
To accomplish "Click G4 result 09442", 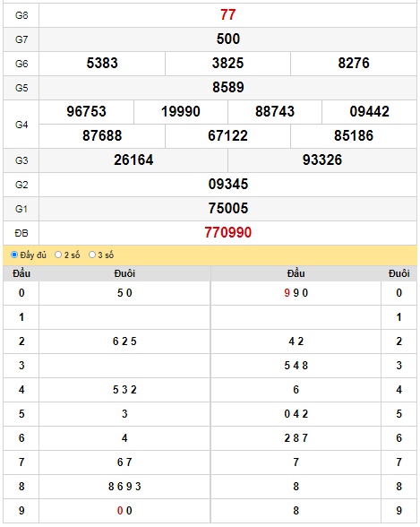I will 369,111.
